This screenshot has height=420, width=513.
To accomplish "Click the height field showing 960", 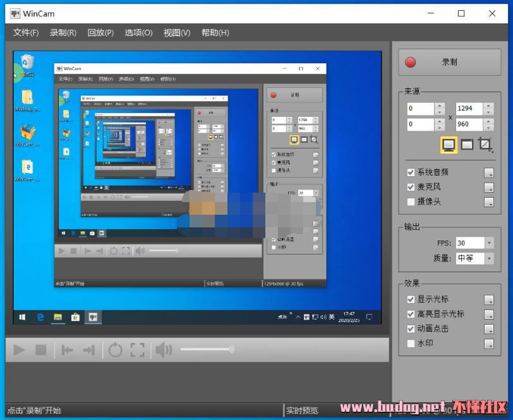I will tap(469, 124).
